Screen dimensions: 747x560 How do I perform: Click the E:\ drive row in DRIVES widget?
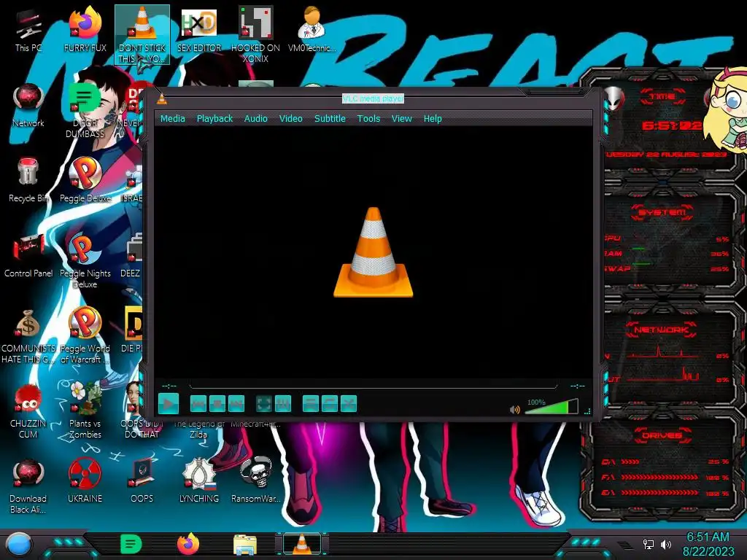665,493
